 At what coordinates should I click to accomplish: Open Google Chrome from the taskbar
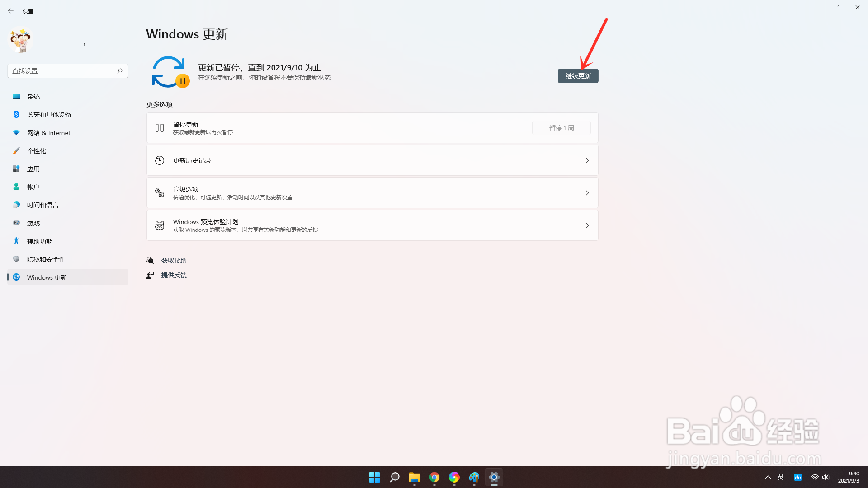pyautogui.click(x=434, y=477)
